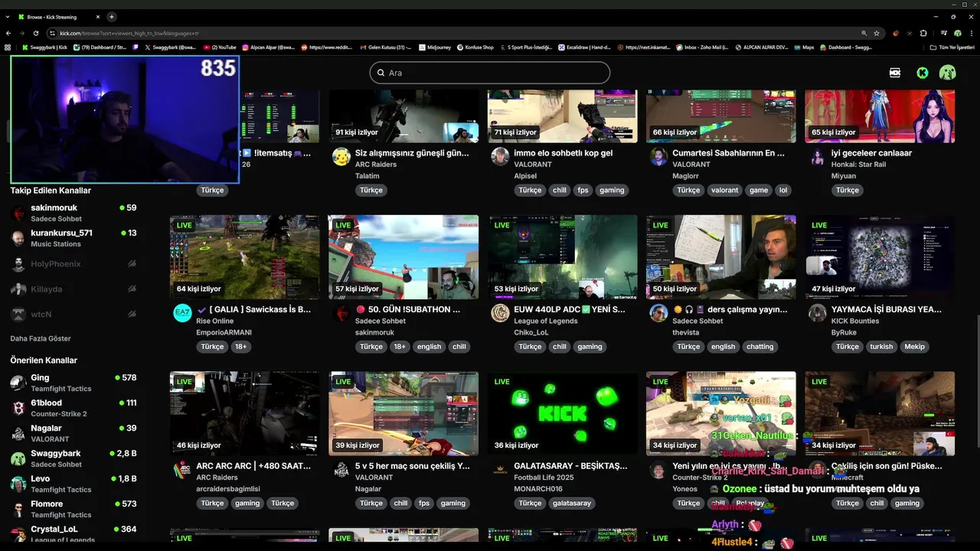
Task: Reload the page with browser refresh icon
Action: tap(36, 33)
